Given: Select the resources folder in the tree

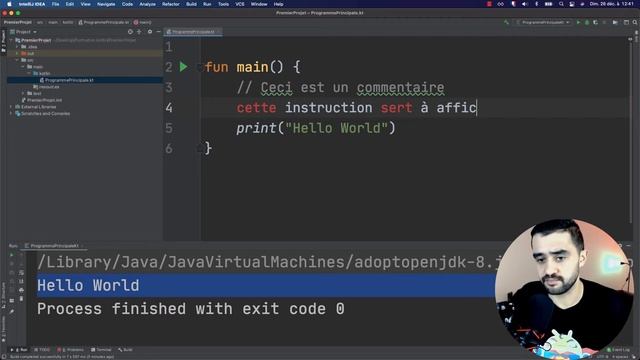Looking at the screenshot, I should click(46, 87).
